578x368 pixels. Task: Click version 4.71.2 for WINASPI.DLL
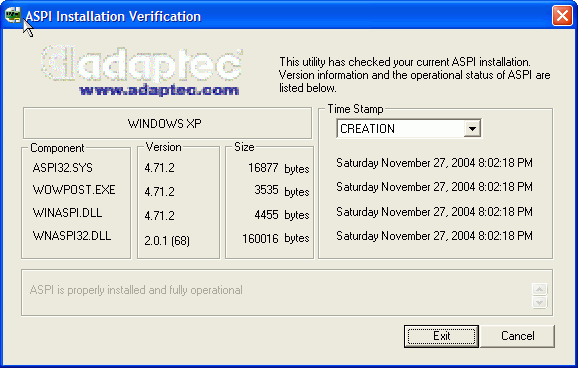pos(159,215)
